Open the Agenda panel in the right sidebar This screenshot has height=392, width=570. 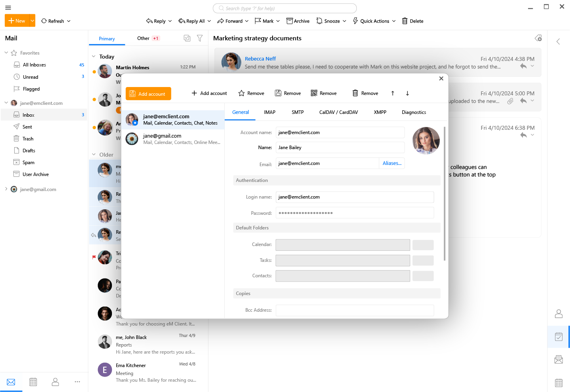click(x=558, y=337)
